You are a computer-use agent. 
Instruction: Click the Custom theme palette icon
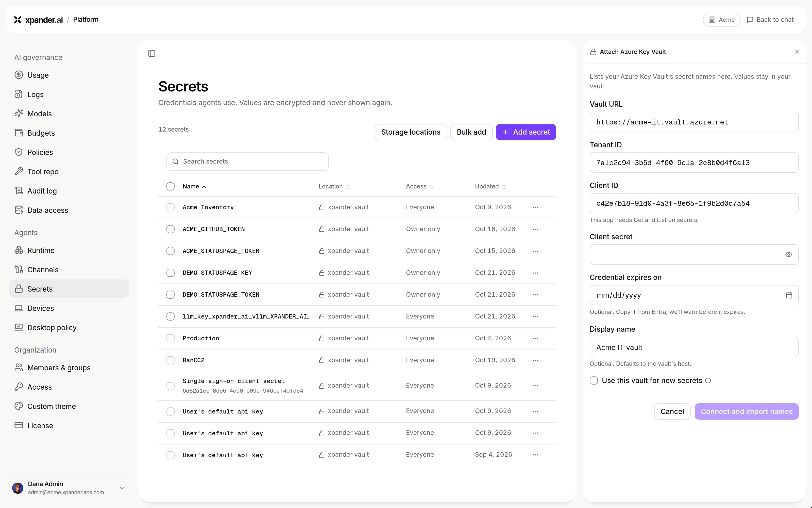coord(19,406)
